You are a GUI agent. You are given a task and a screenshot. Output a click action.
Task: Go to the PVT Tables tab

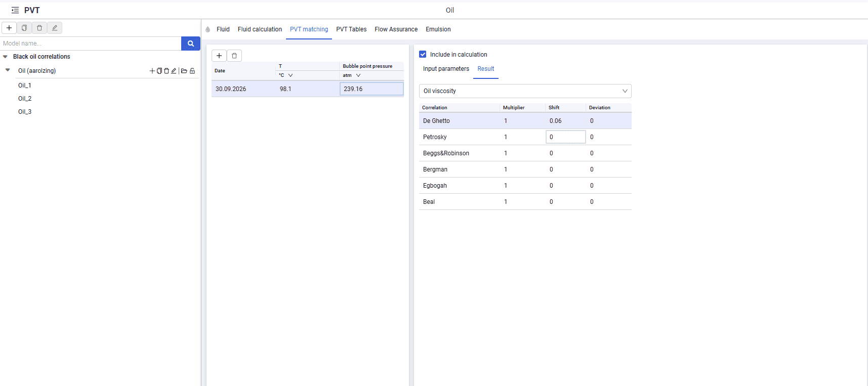(351, 29)
